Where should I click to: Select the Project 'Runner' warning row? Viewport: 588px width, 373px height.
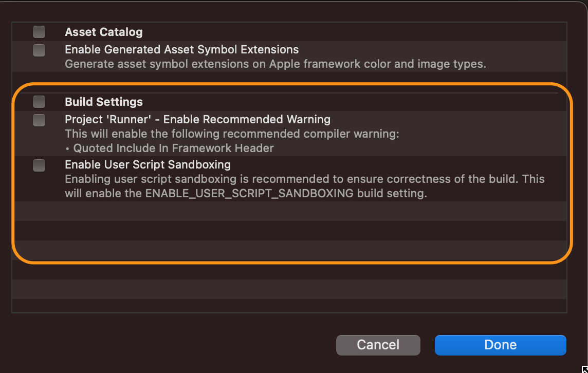click(x=206, y=119)
